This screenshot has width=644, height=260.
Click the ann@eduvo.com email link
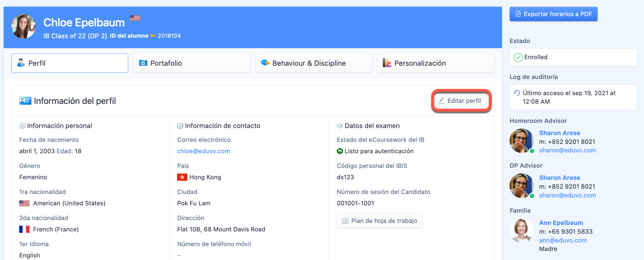[563, 240]
